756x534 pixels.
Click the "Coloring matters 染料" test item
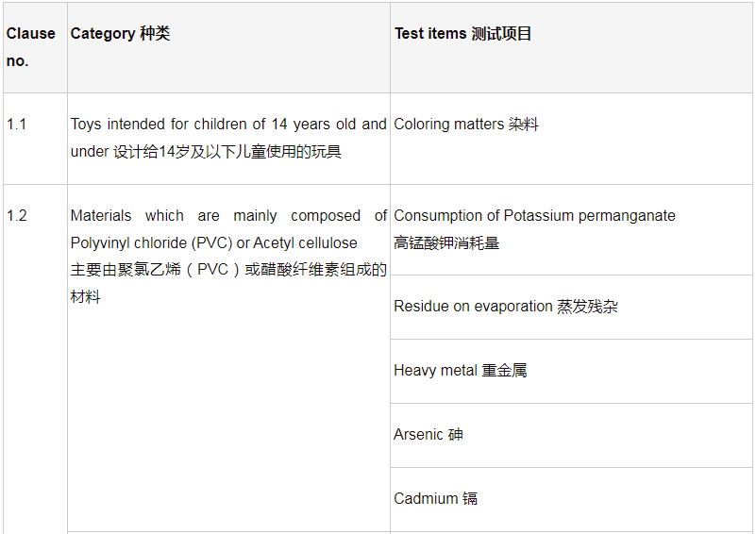point(465,125)
